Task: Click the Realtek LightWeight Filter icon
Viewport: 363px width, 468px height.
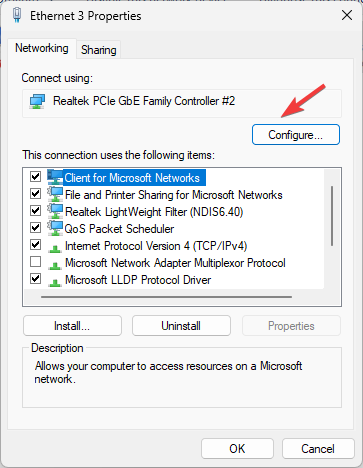Action: (55, 211)
